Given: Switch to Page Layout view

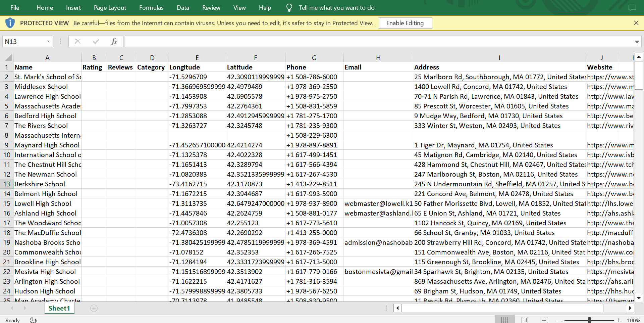Looking at the screenshot, I should [525, 320].
